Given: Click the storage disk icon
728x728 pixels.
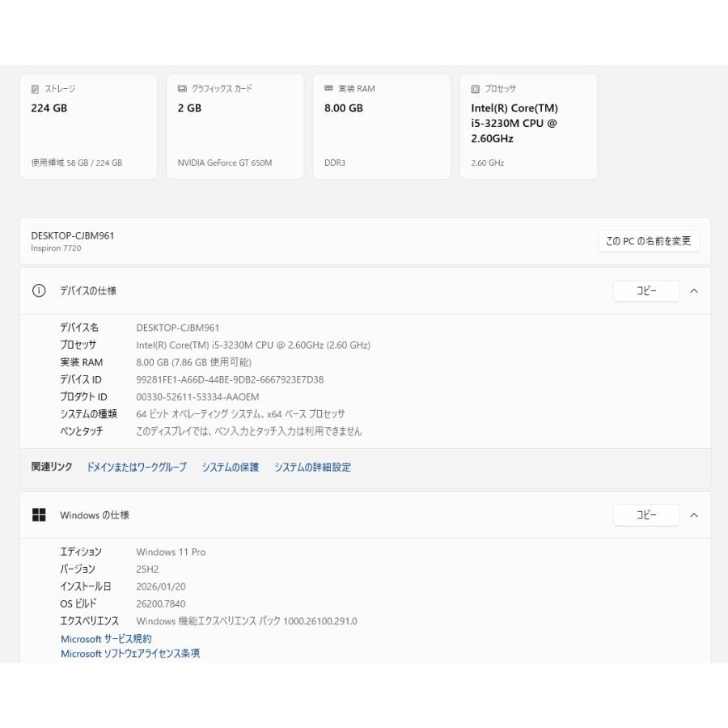Looking at the screenshot, I should click(x=35, y=89).
